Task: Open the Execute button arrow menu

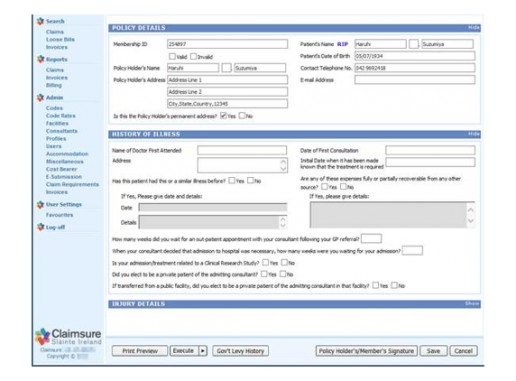Action: (203, 351)
